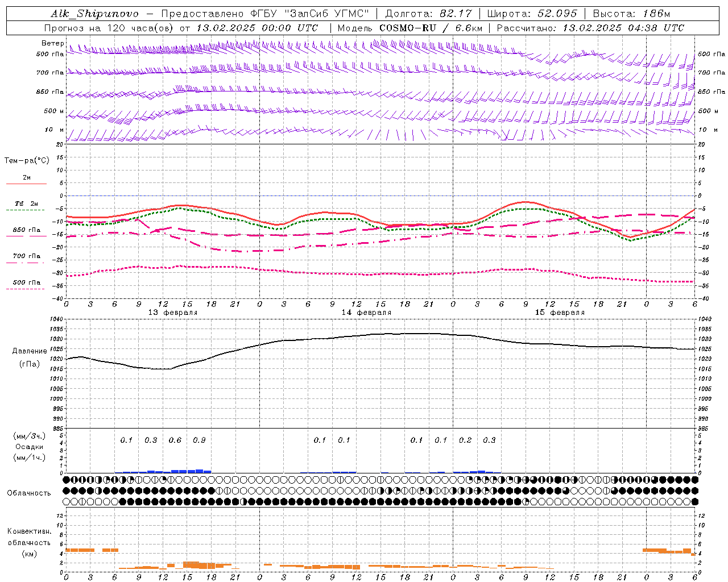
Task: Click the '2м' temperature legend entry
Action: [27, 178]
